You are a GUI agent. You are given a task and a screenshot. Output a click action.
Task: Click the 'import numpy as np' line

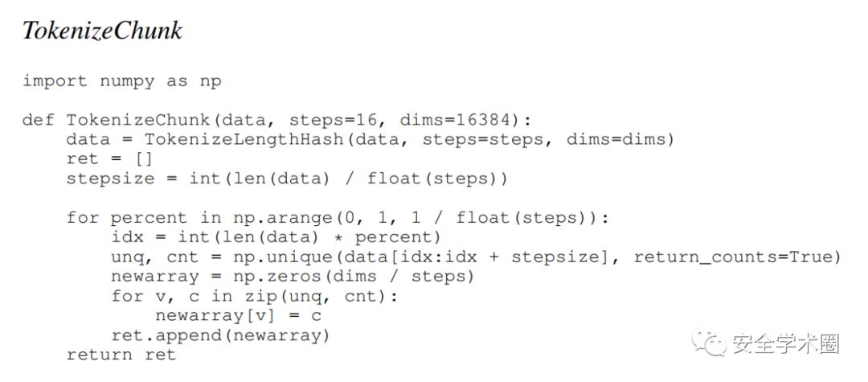(122, 81)
